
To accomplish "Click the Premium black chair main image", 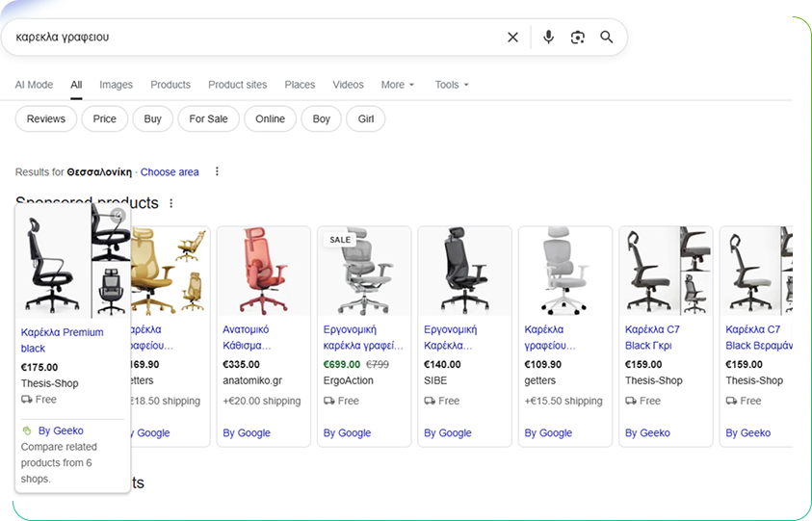I will point(53,262).
